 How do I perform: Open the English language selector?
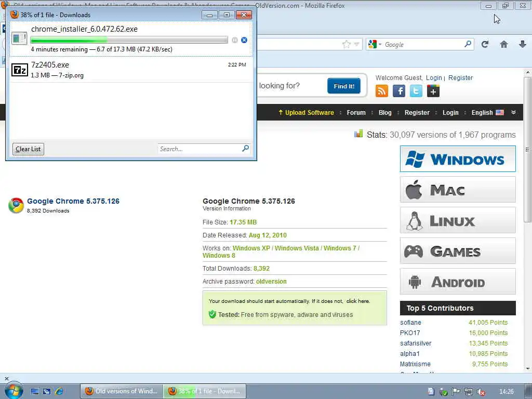pos(487,113)
